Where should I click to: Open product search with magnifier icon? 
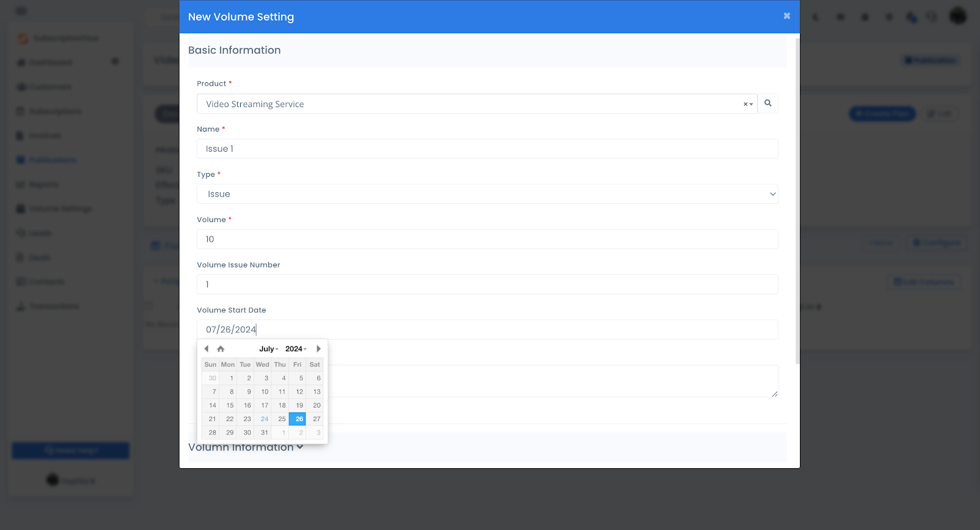click(x=768, y=103)
